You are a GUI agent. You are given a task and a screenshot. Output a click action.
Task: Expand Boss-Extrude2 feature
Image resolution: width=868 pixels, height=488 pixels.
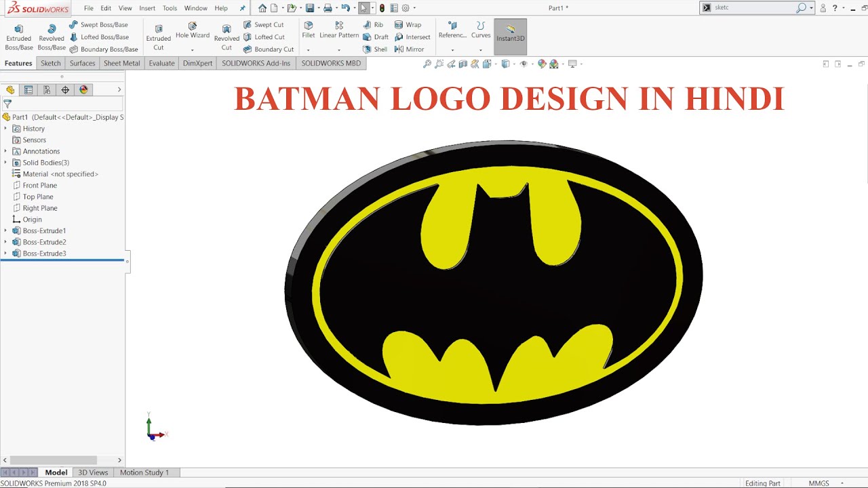tap(5, 242)
